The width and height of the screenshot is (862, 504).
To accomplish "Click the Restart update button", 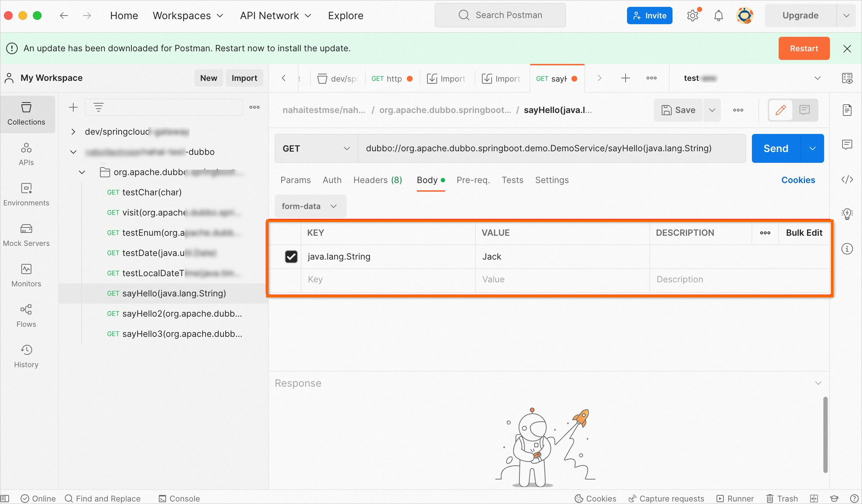I will click(804, 48).
